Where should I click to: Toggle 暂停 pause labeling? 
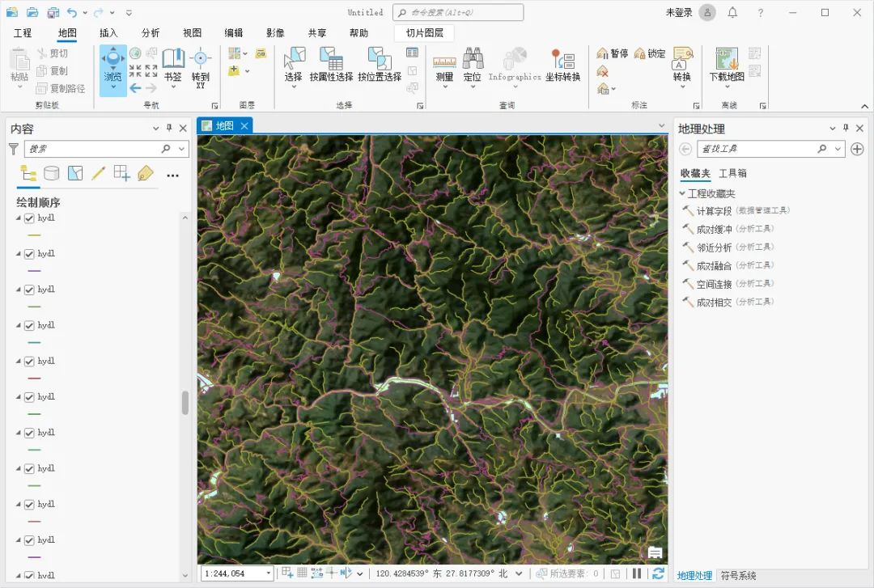pos(612,53)
